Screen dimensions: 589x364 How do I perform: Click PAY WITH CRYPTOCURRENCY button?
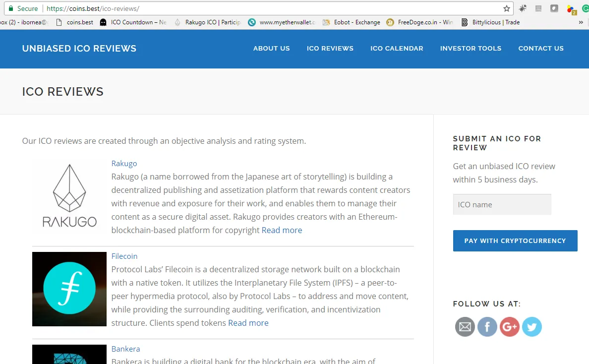pyautogui.click(x=515, y=241)
